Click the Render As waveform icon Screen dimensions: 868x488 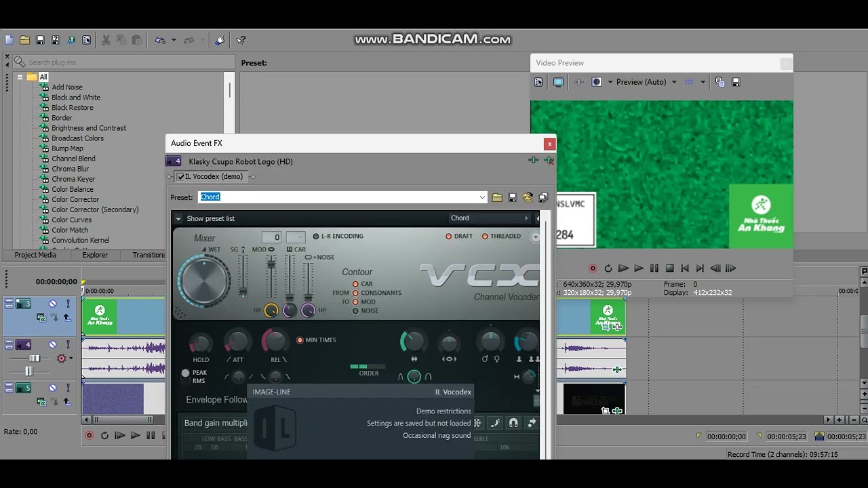pyautogui.click(x=71, y=40)
